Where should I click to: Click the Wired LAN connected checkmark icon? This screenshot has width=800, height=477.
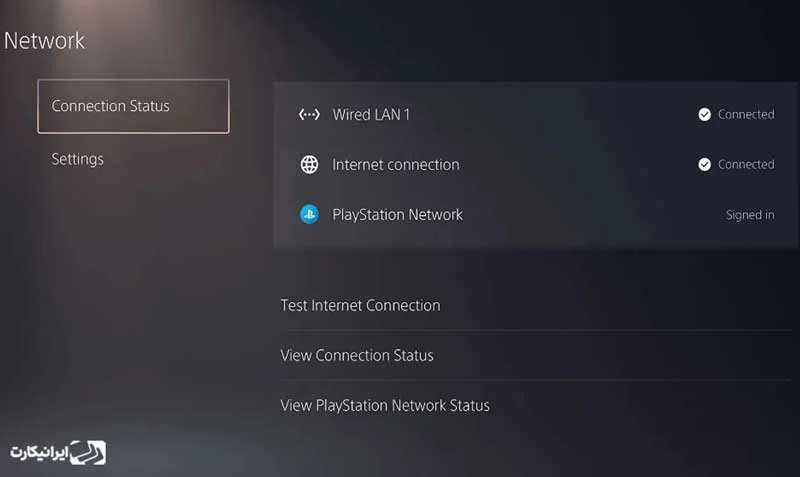(x=705, y=115)
